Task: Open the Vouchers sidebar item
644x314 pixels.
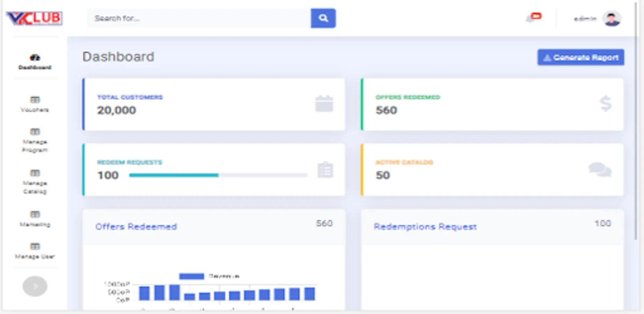Action: 35,104
